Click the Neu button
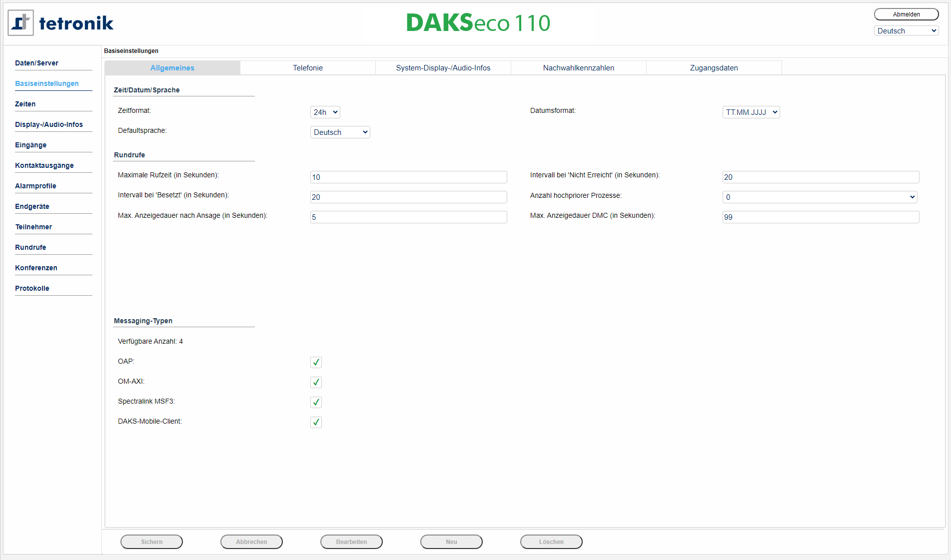 451,542
